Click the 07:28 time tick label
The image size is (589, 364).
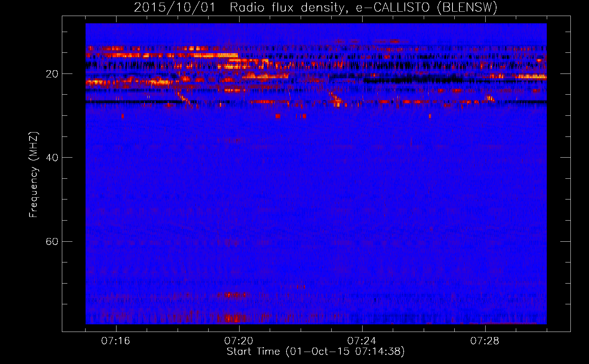(485, 341)
